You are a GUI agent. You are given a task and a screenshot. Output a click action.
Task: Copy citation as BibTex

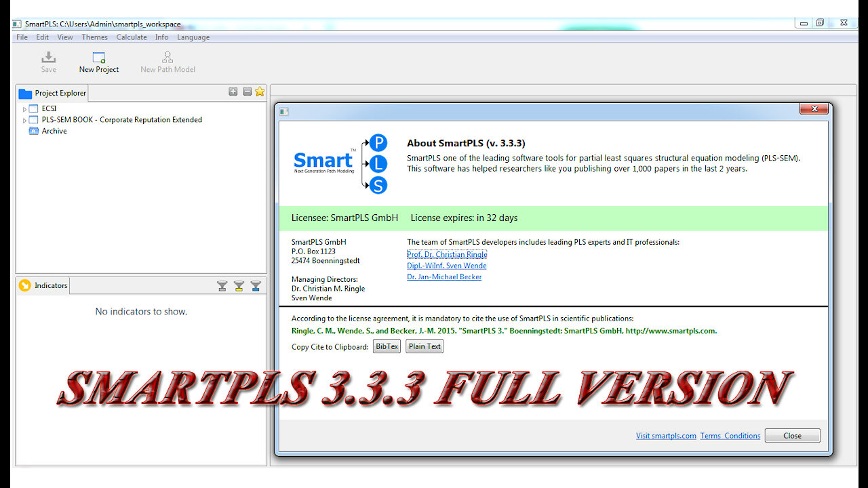387,346
